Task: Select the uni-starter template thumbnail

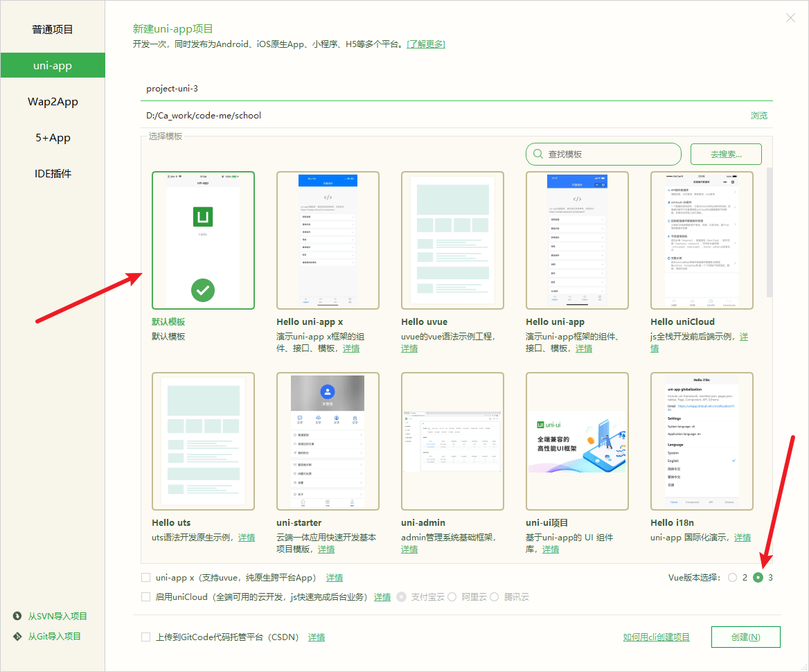Action: coord(328,441)
